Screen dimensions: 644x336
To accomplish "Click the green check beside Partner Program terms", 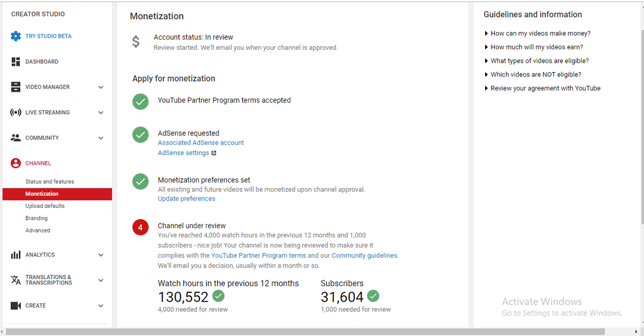I will (x=141, y=101).
